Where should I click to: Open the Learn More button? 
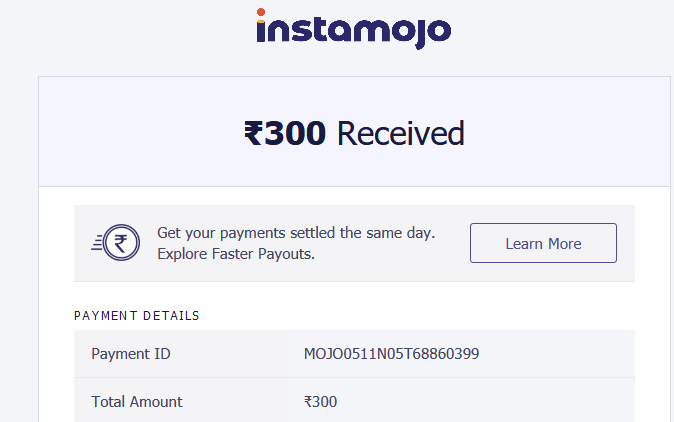point(543,243)
